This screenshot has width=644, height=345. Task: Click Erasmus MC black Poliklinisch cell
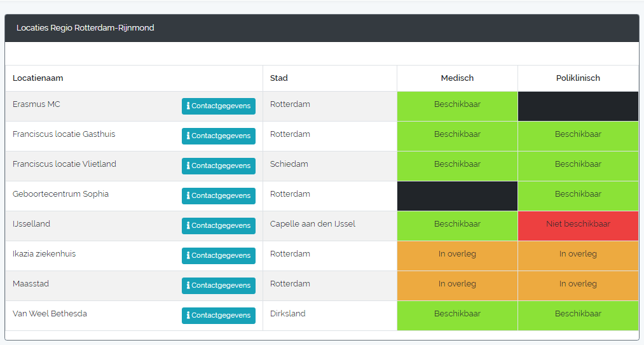(x=578, y=106)
